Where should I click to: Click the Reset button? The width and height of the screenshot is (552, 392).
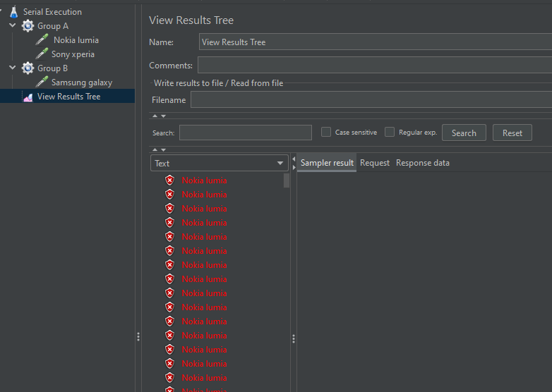point(512,133)
